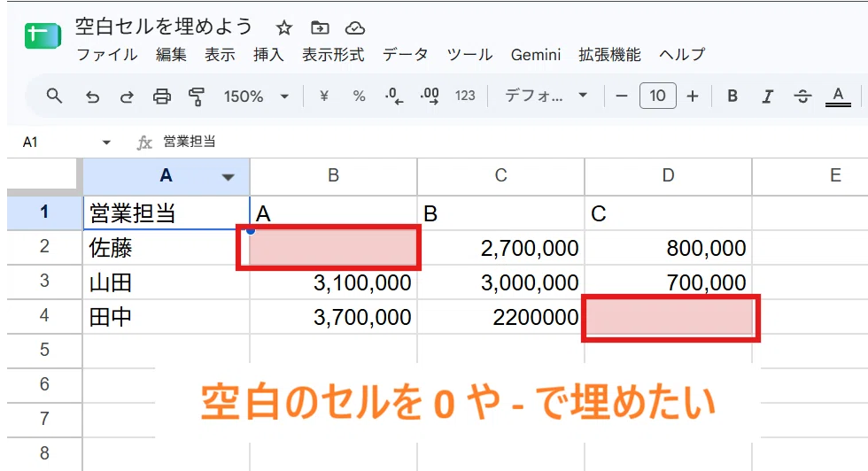Open the font family dropdown
Screen dimensions: 868x471
(x=546, y=97)
